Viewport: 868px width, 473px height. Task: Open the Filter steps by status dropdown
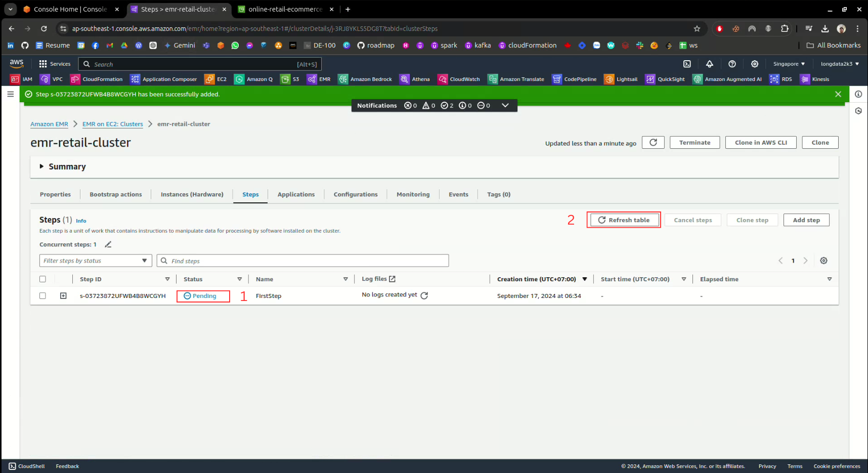coord(96,261)
